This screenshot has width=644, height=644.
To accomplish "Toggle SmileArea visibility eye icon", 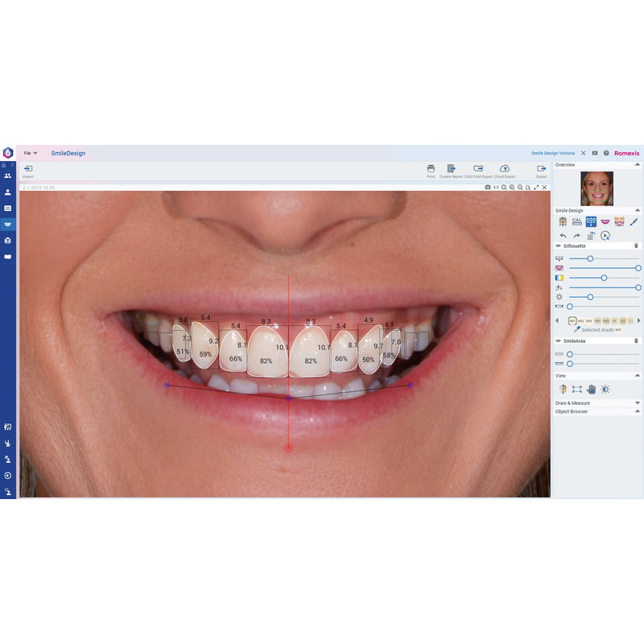I will click(x=558, y=341).
